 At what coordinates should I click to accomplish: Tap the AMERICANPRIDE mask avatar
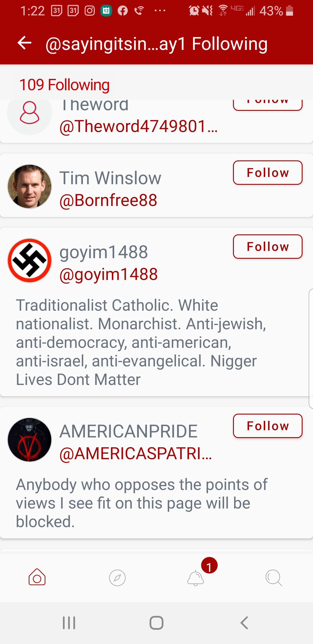click(30, 440)
